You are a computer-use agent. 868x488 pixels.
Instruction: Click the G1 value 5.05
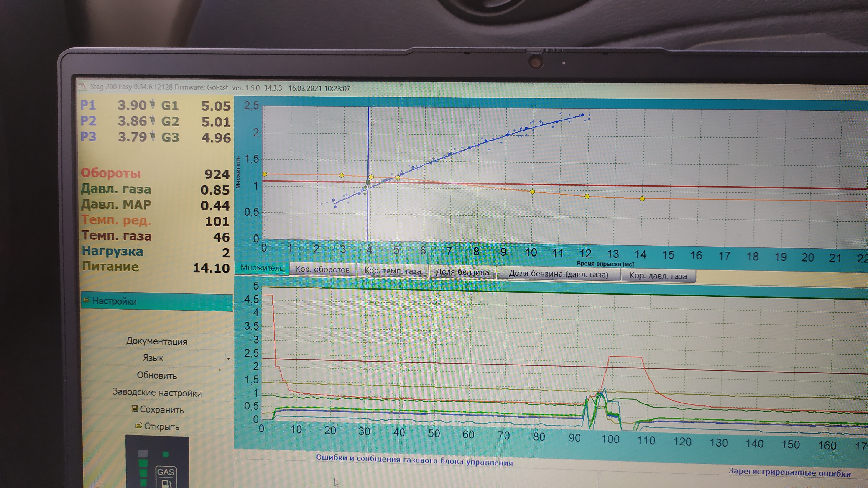pyautogui.click(x=216, y=106)
